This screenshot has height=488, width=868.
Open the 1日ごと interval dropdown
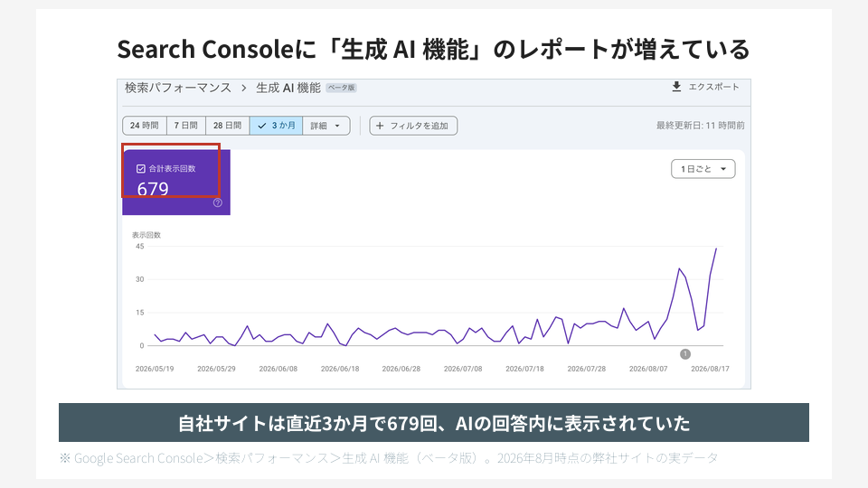(703, 169)
